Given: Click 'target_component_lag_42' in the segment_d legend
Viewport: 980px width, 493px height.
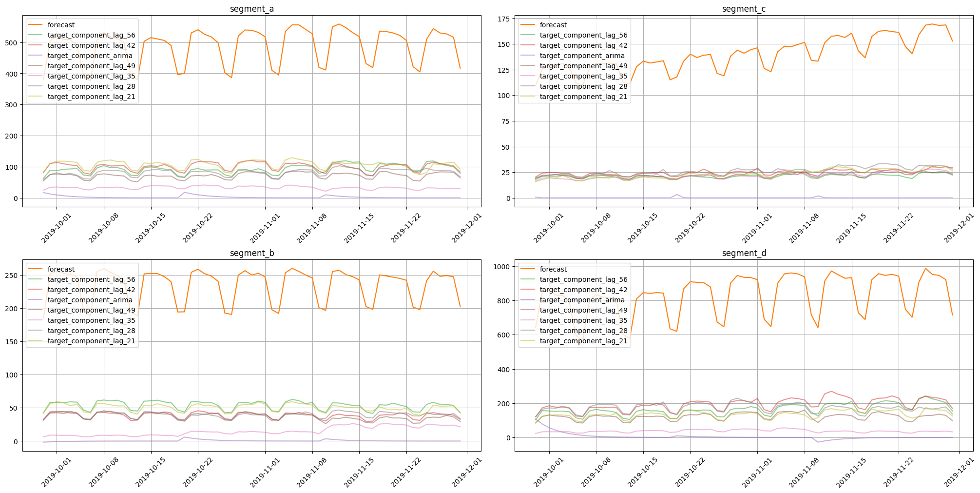Looking at the screenshot, I should tap(583, 290).
